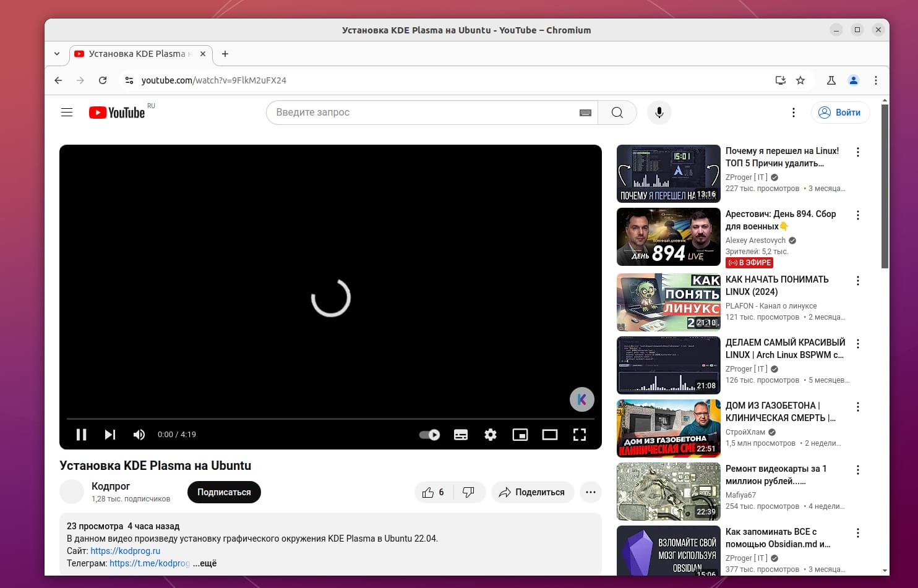Click В ЭФИРЕ live badge
918x588 pixels.
click(x=750, y=263)
